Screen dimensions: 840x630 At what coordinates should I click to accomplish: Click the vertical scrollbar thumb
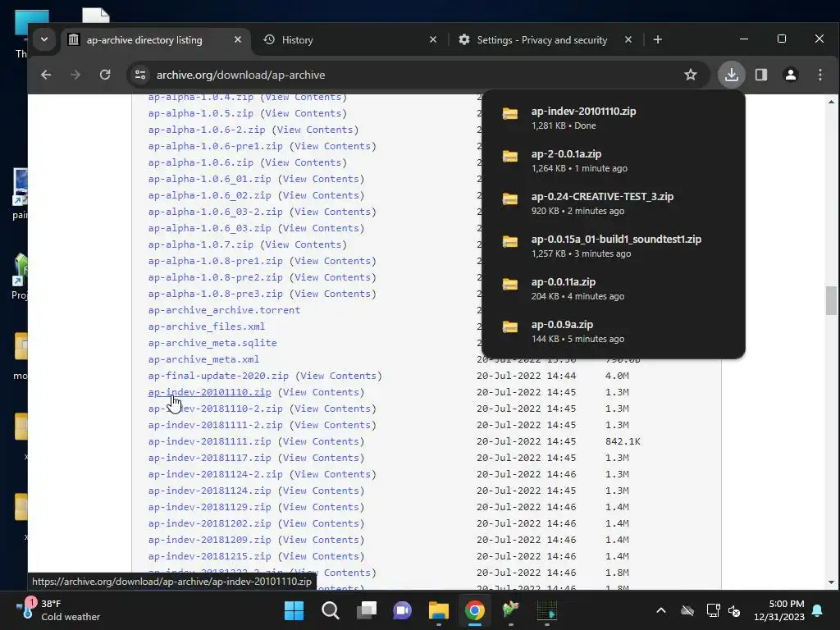831,301
